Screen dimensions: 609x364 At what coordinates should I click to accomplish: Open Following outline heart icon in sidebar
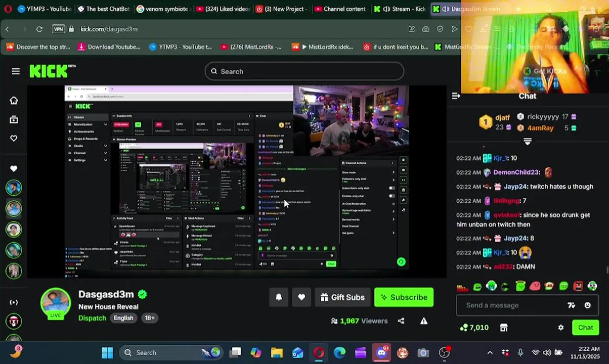(14, 138)
